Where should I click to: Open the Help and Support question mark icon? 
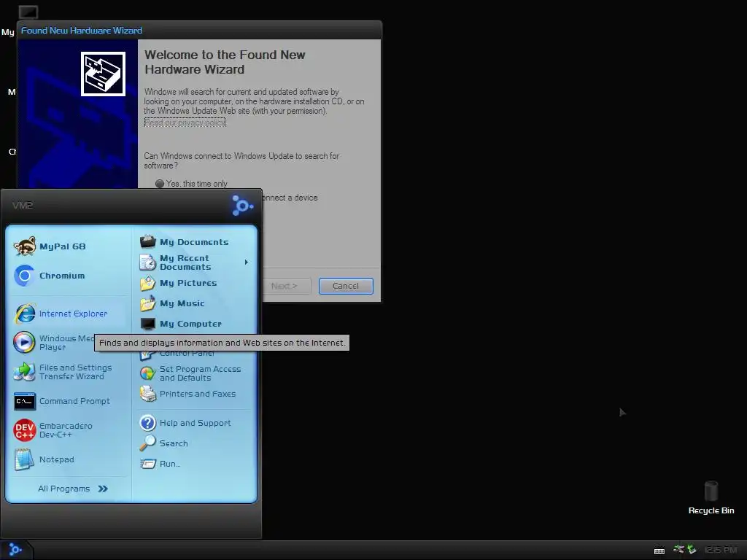147,423
